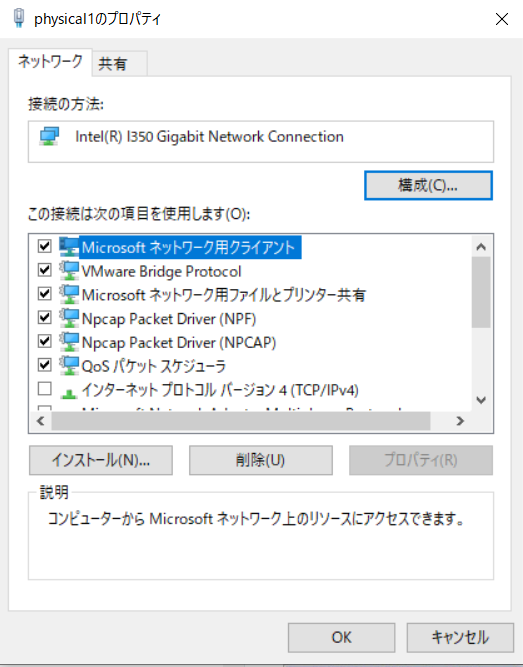Click the vertical scrollbar thumb in the component list
Image resolution: width=523 pixels, height=667 pixels.
tap(481, 292)
